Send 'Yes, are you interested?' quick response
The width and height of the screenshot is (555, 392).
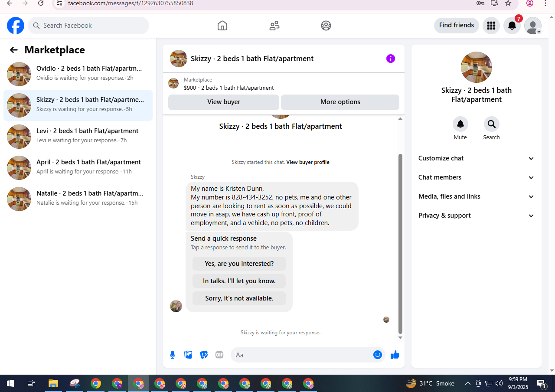[239, 264]
